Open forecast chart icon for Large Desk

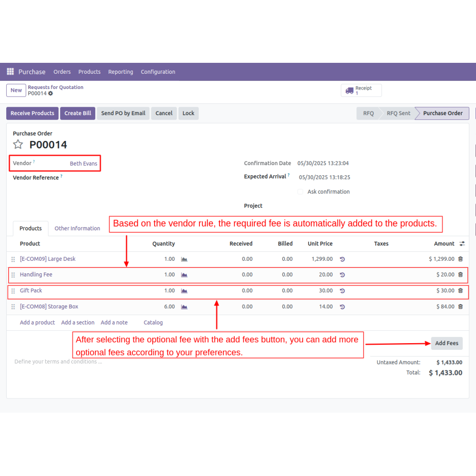[184, 259]
